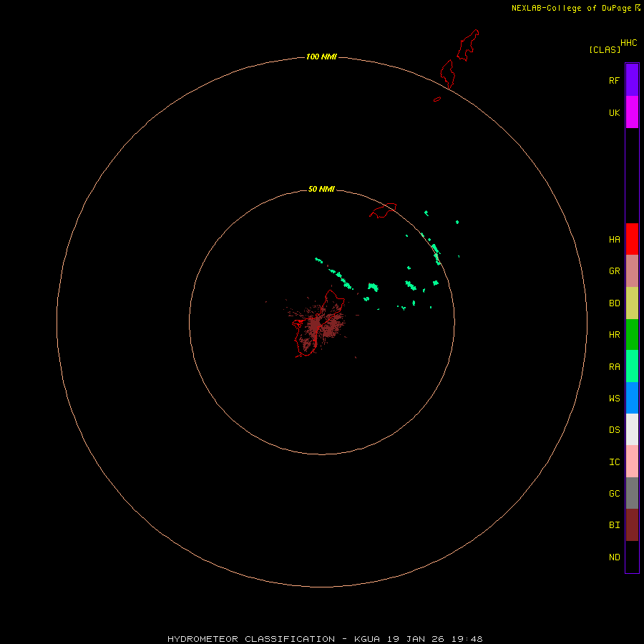Screen dimensions: 644x644
Task: Click the GR legend label
Action: (x=614, y=271)
